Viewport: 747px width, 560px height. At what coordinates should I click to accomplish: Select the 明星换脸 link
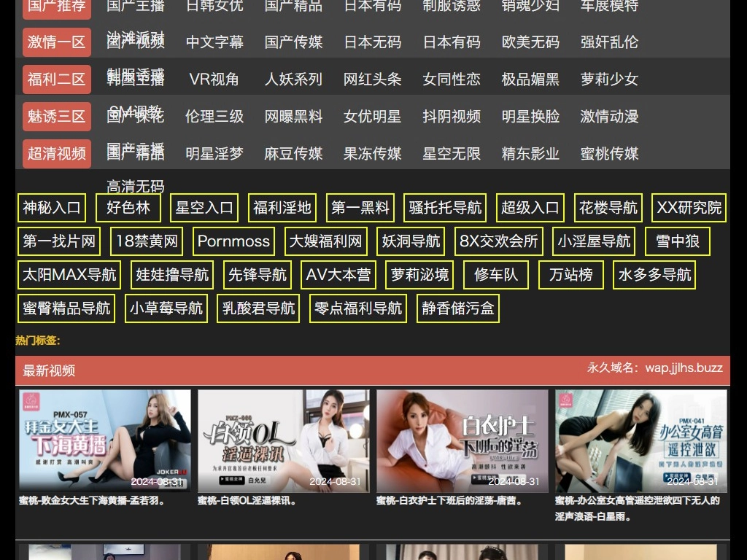point(530,117)
